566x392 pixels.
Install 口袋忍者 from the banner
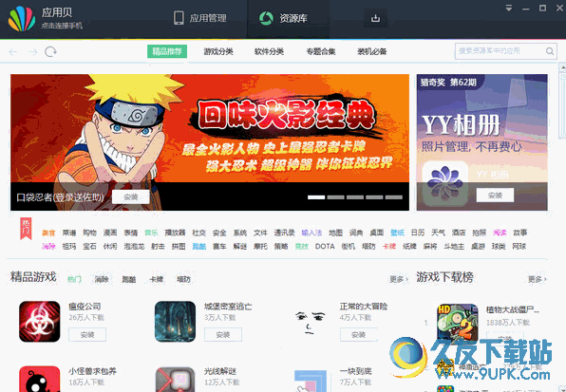click(131, 197)
